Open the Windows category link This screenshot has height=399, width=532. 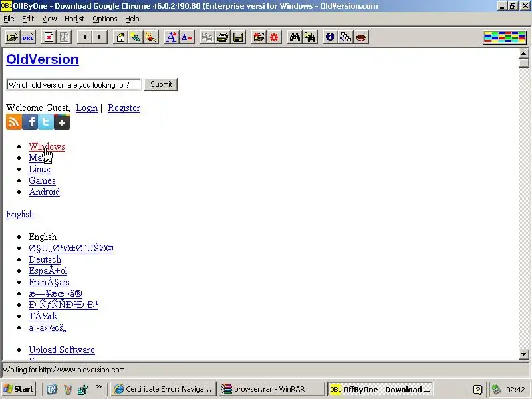47,146
